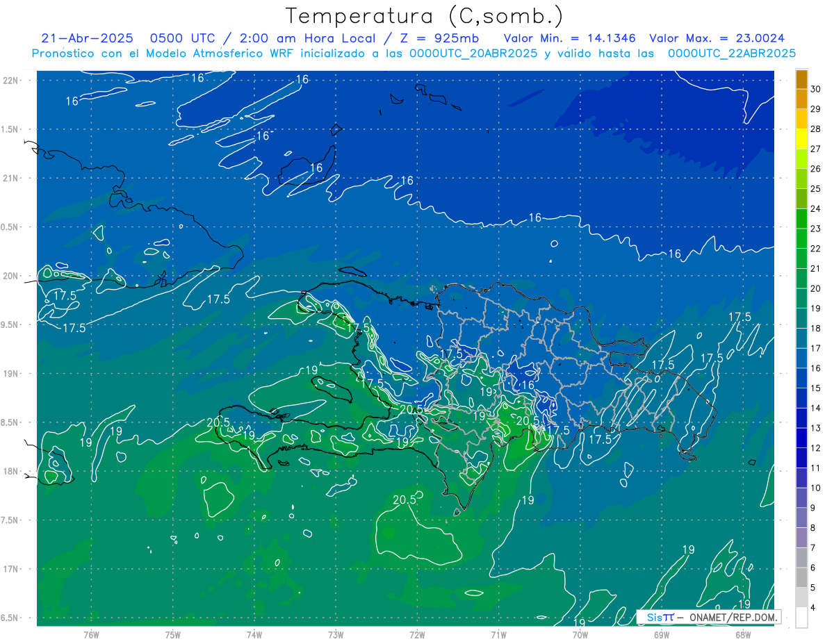Click color scale label "24"
This screenshot has height=644, width=834.
tap(817, 208)
